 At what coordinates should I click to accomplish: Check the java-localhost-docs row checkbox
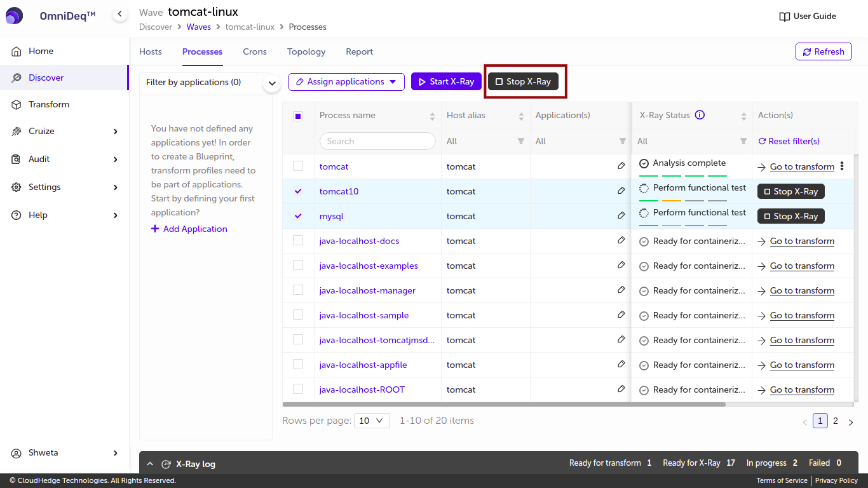(x=298, y=240)
